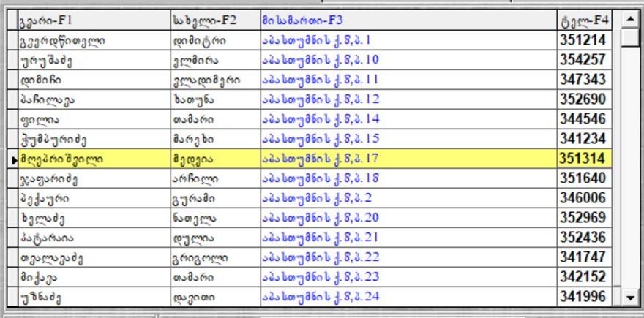Click first name cell არჩილი
The image size is (644, 318).
(x=216, y=178)
